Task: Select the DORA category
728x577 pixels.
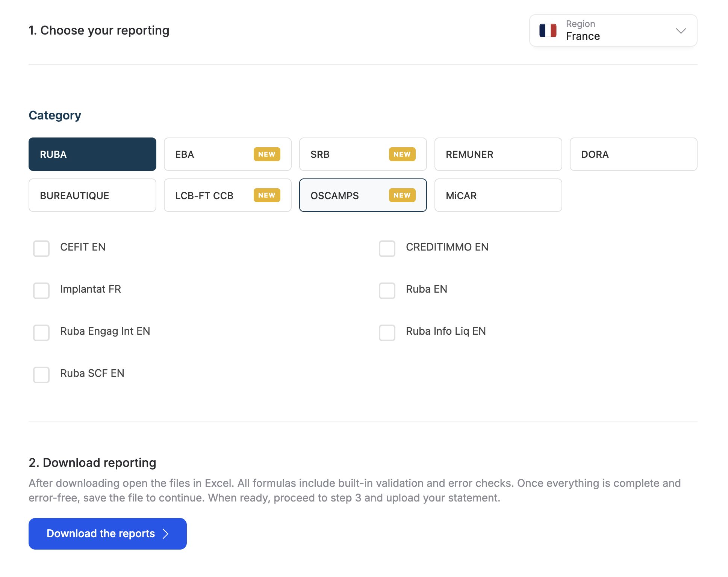Action: [x=634, y=154]
